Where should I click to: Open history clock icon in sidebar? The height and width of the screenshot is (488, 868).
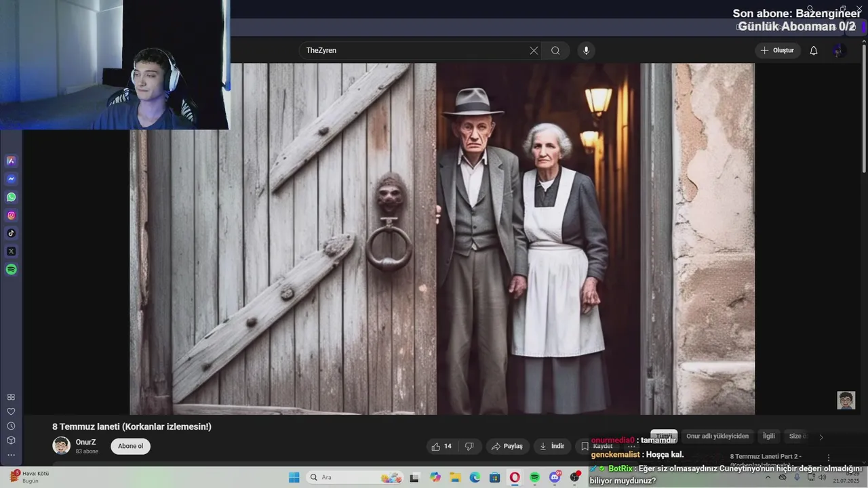pos(11,426)
